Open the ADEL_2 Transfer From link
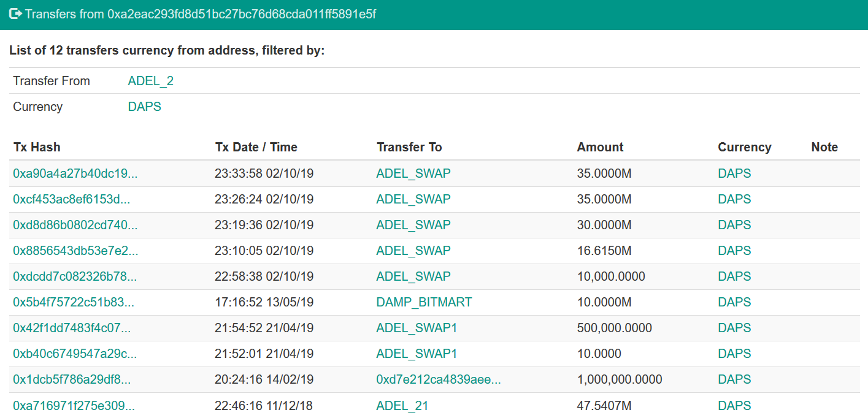868x418 pixels. pyautogui.click(x=151, y=81)
